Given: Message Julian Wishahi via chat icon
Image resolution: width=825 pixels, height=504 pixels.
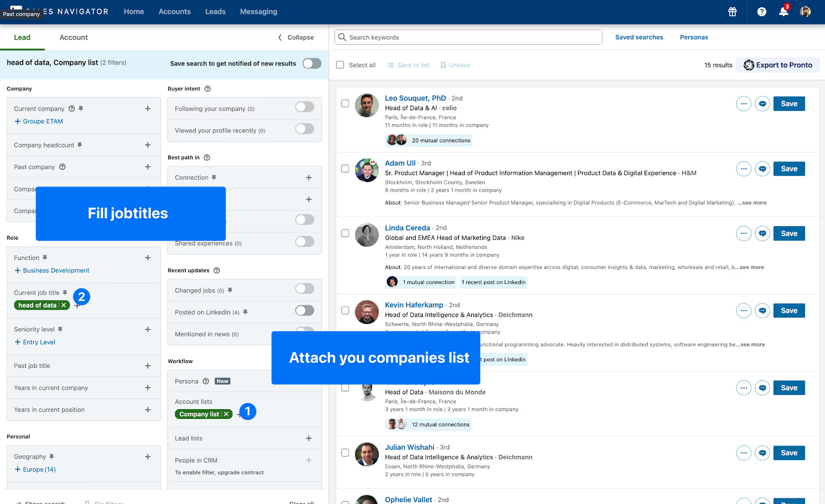Looking at the screenshot, I should click(x=762, y=453).
